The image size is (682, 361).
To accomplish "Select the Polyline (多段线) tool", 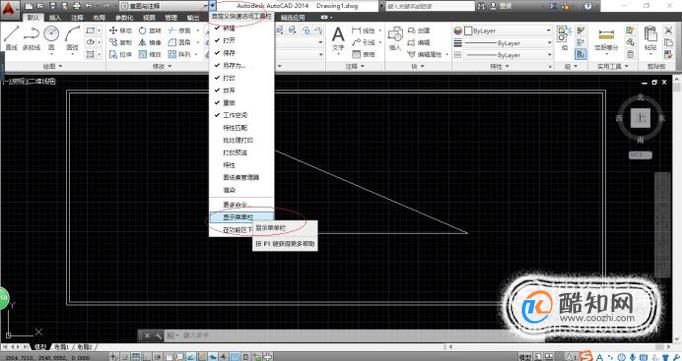I will click(x=31, y=38).
